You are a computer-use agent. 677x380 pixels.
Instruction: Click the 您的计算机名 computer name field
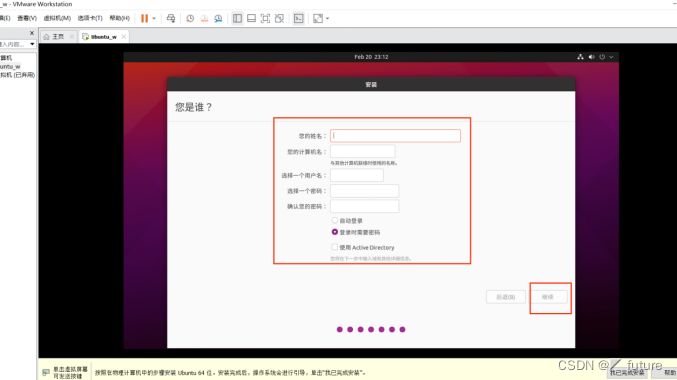(362, 152)
